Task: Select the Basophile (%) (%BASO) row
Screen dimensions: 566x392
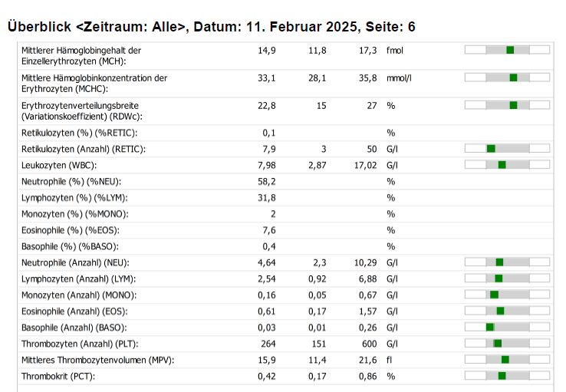Action: click(285, 246)
